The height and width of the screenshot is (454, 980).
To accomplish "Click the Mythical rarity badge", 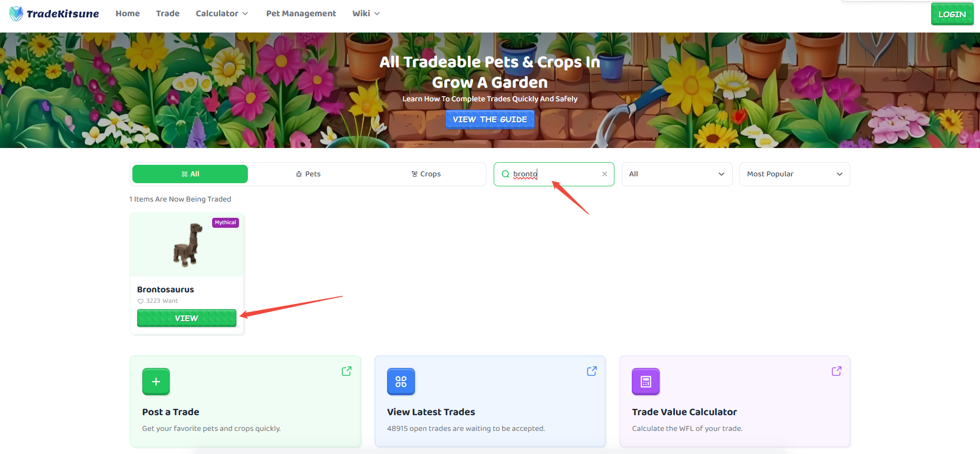I will pos(225,223).
